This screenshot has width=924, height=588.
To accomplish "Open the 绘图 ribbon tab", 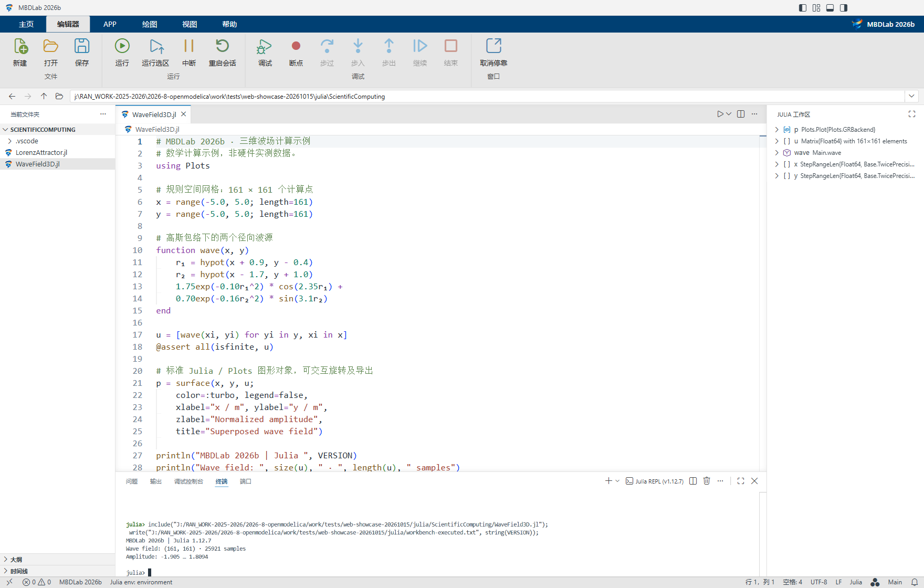I will click(150, 24).
